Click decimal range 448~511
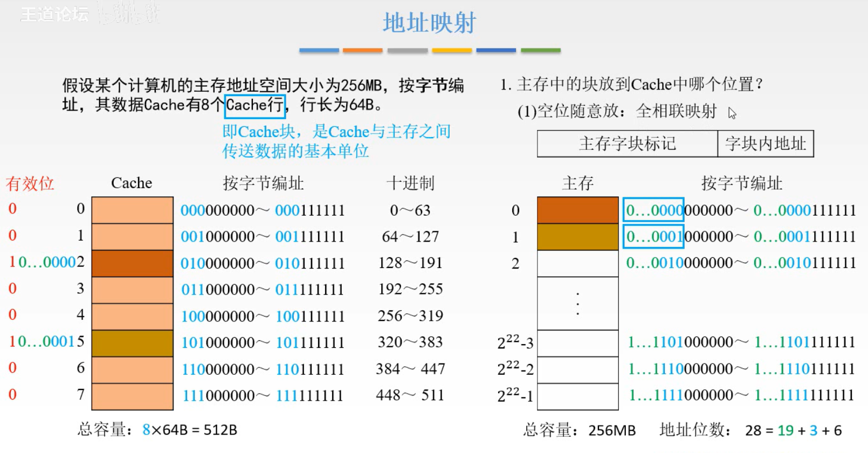 [x=410, y=395]
